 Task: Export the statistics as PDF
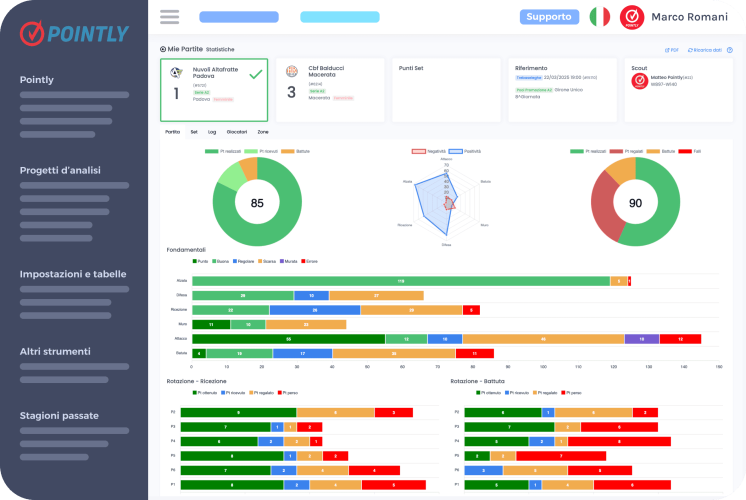pyautogui.click(x=672, y=50)
